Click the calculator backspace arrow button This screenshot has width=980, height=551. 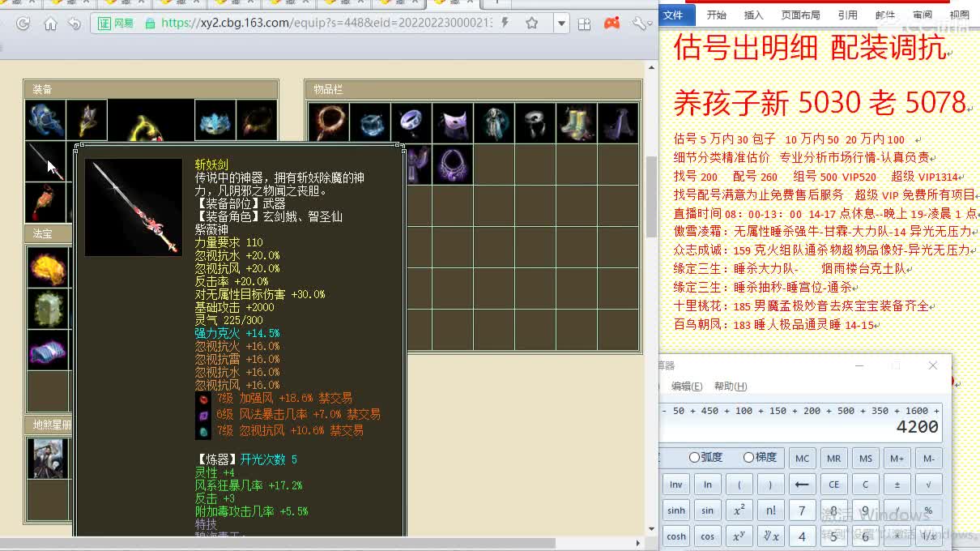coord(802,485)
